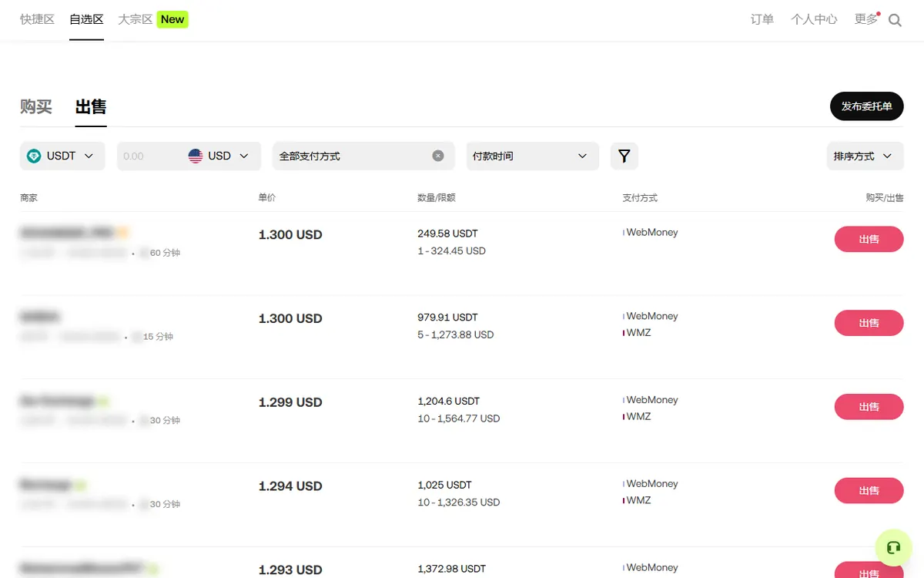Image resolution: width=924 pixels, height=578 pixels.
Task: Click WMZ in the 979.91 USDT row
Action: tap(638, 333)
